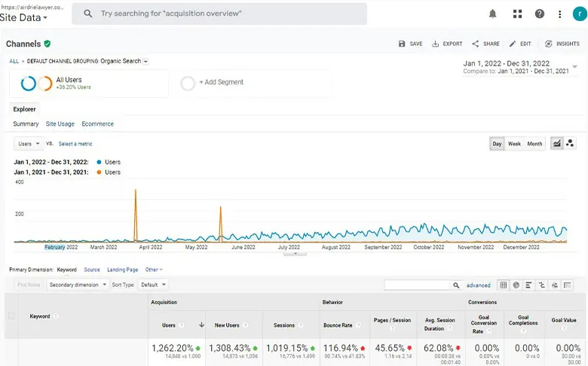Screen dimensions: 588x366
Task: Switch to the Site Usage tab
Action: click(x=60, y=124)
